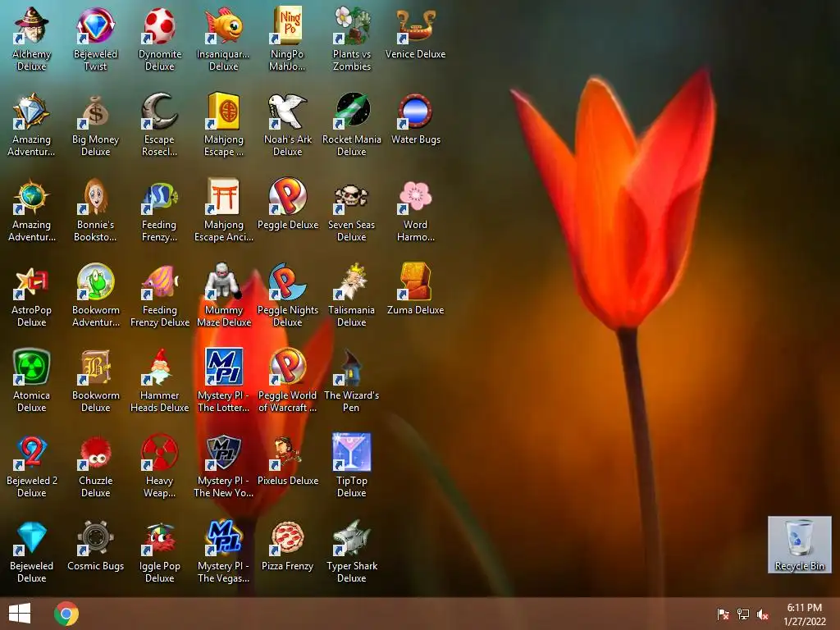Select the Bookworm Deluxe book icon
This screenshot has height=630, width=840.
point(95,367)
